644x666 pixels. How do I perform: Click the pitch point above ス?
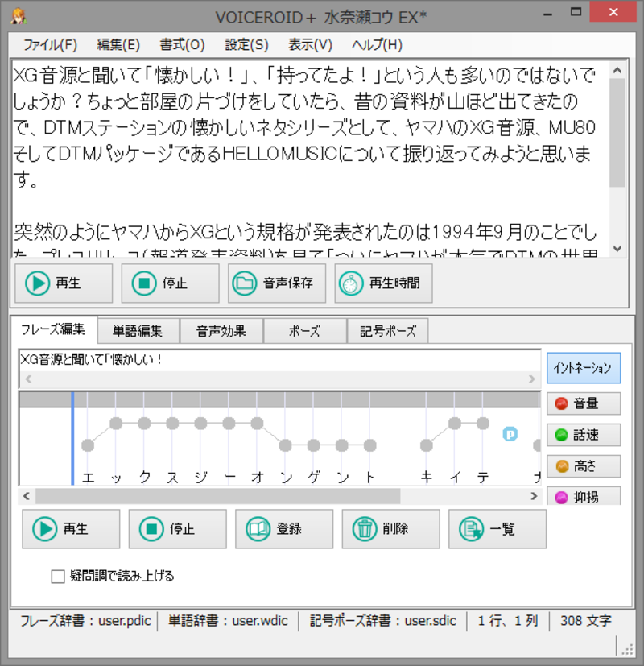tap(172, 424)
